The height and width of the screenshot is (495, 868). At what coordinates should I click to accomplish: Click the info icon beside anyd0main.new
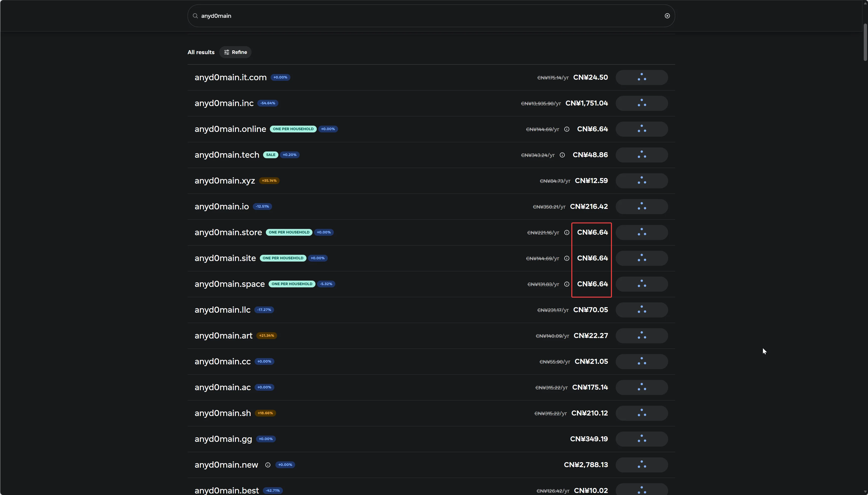268,465
